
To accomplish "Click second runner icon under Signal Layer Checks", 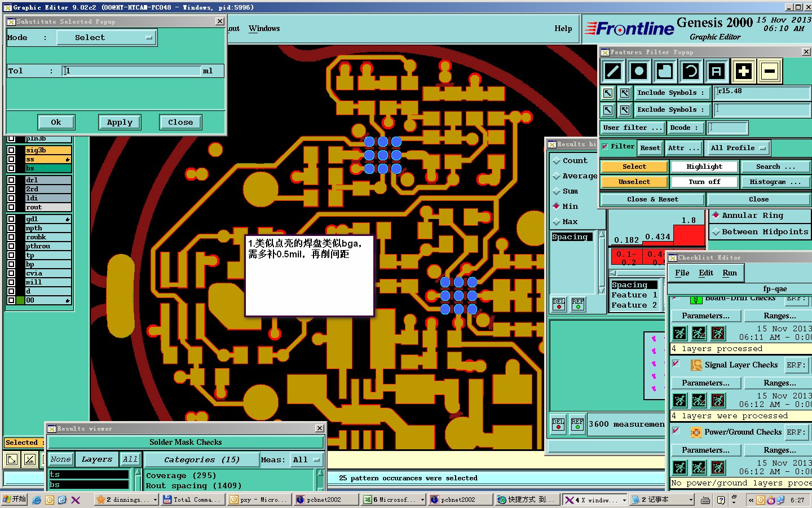I will tap(699, 400).
